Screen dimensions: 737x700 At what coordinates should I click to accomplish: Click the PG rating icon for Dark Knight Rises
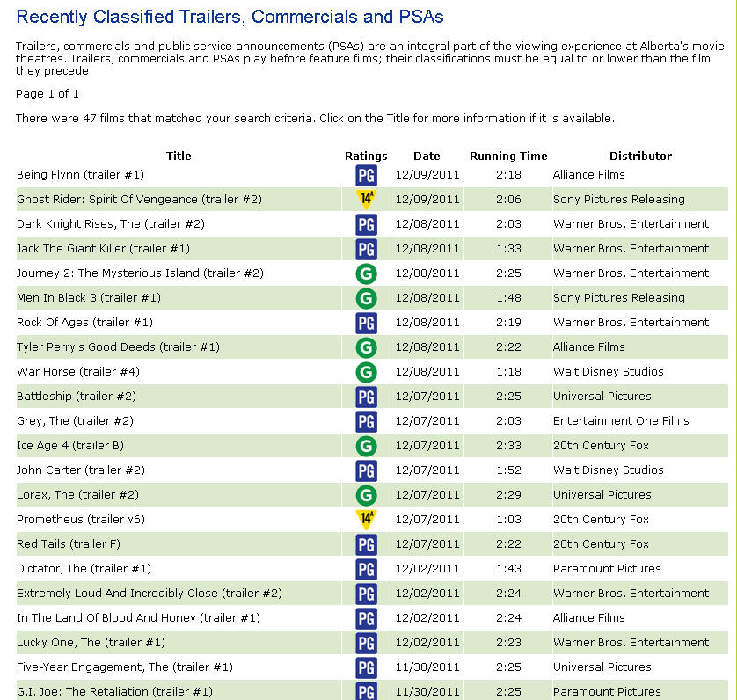click(x=366, y=225)
